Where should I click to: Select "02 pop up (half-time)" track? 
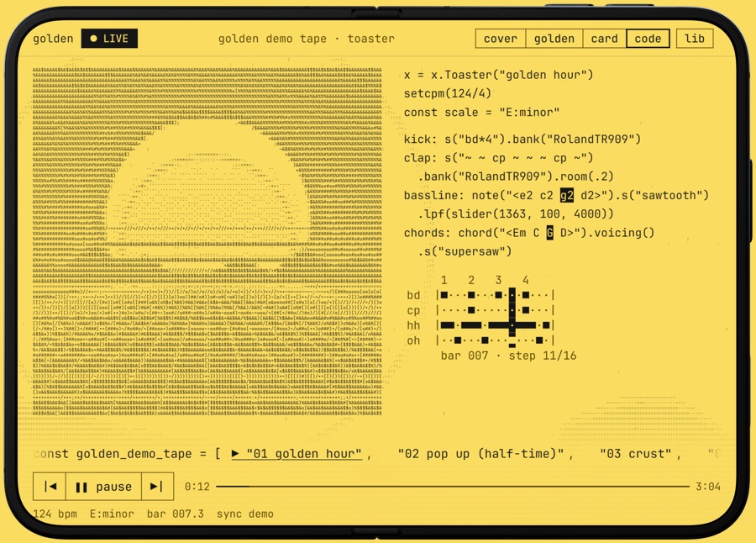tap(480, 454)
